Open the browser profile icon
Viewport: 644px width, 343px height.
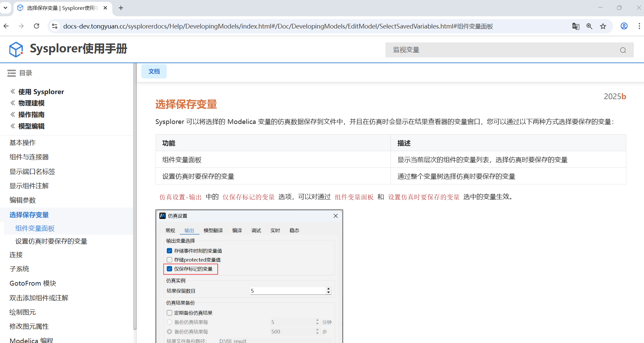624,26
